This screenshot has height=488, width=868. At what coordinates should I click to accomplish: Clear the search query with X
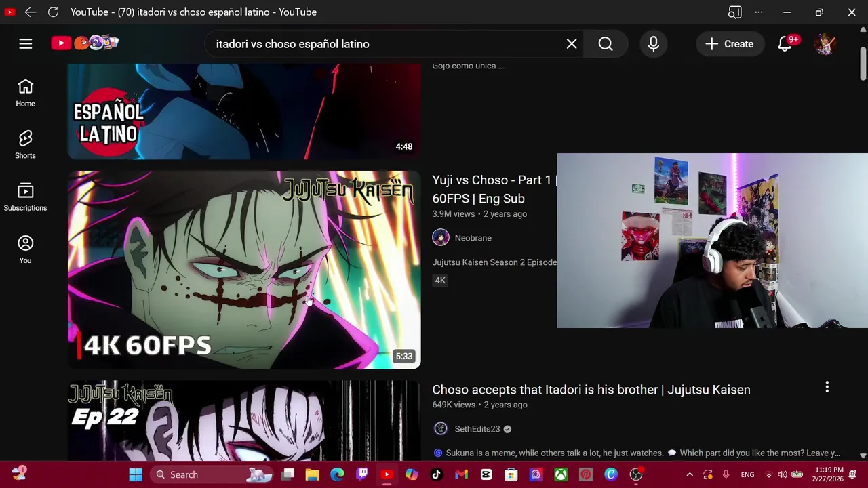[572, 44]
